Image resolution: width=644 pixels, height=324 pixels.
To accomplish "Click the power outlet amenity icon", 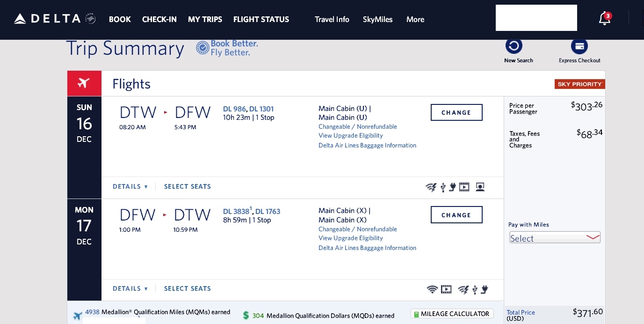I will 452,187.
